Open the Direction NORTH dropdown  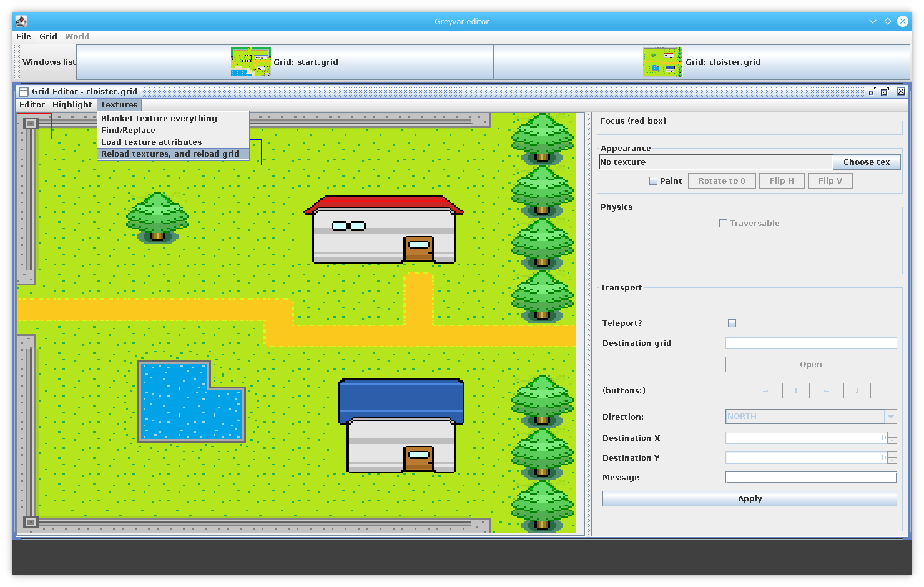[x=891, y=417]
